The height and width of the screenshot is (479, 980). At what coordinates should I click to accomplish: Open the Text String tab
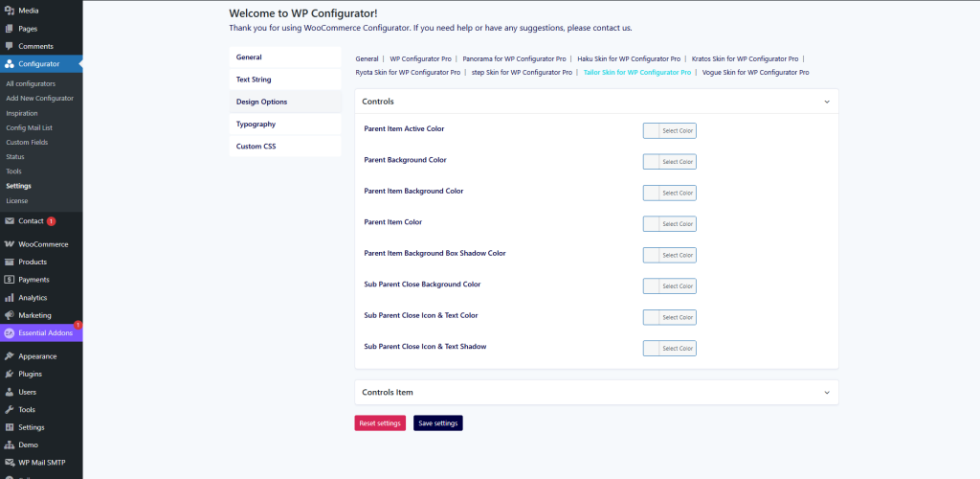tap(285, 80)
